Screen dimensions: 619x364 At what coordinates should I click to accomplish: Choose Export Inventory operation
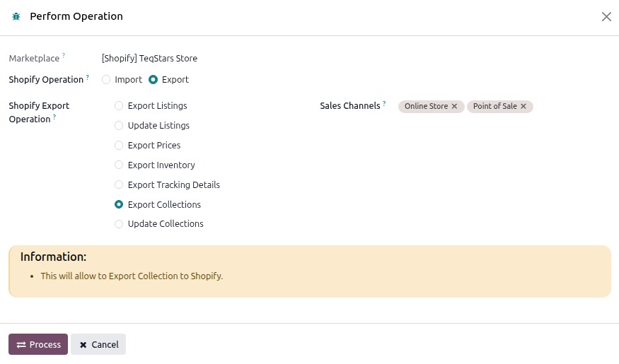pos(119,165)
